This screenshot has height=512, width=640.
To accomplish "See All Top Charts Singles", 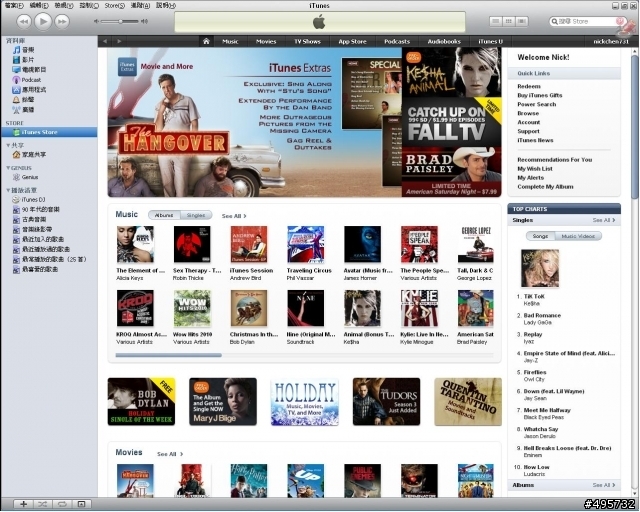I will [x=604, y=220].
